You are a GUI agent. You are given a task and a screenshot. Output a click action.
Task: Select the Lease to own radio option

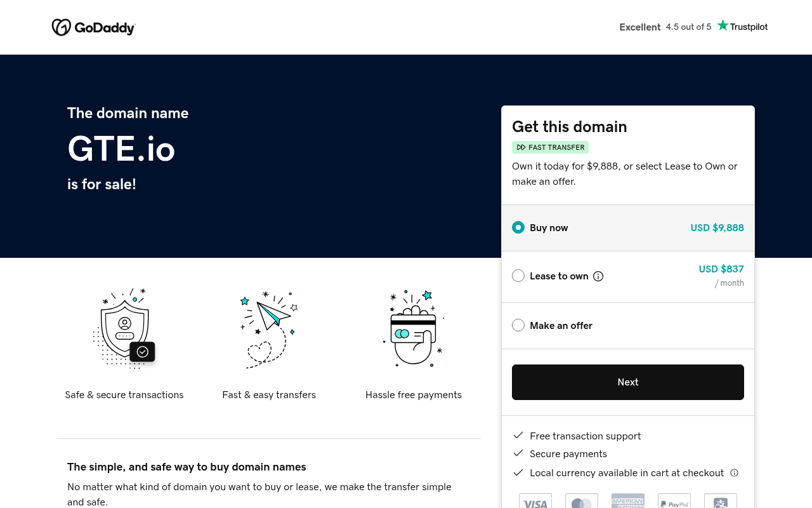[518, 276]
